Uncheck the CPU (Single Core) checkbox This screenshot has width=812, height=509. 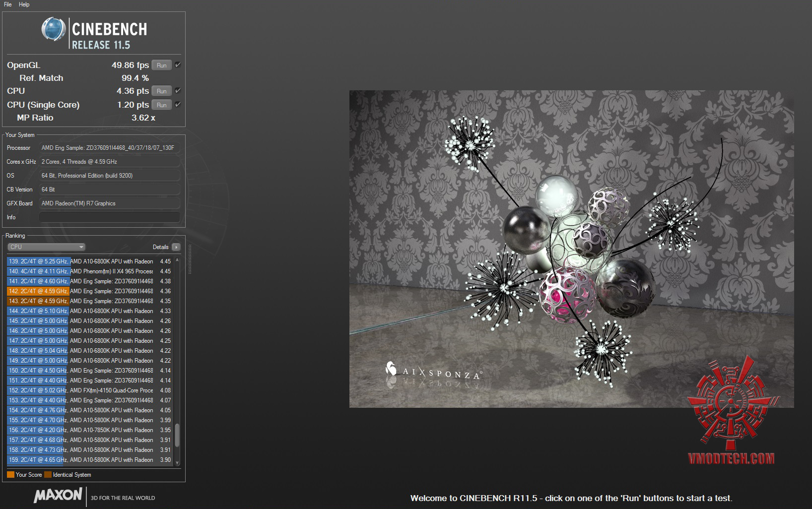pos(178,105)
